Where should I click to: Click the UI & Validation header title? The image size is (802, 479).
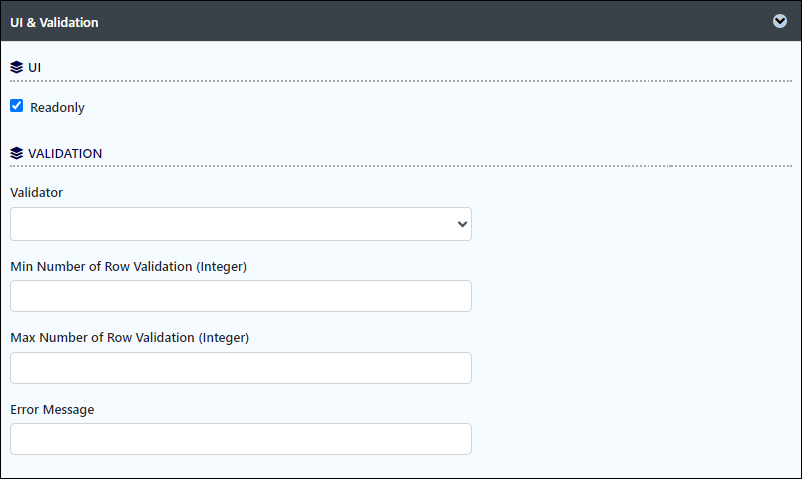(54, 23)
